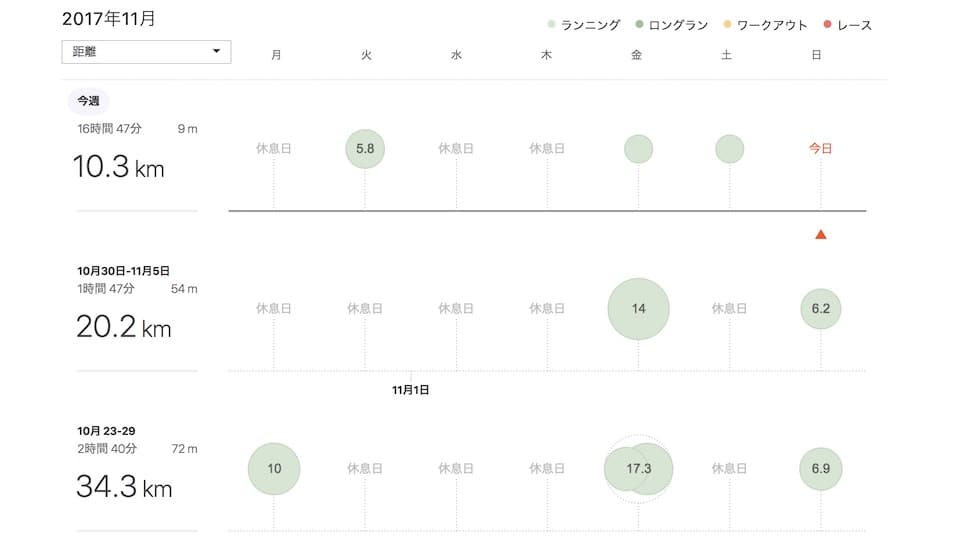
Task: Open the 6.2 km Sunday run bubble
Action: (x=820, y=309)
